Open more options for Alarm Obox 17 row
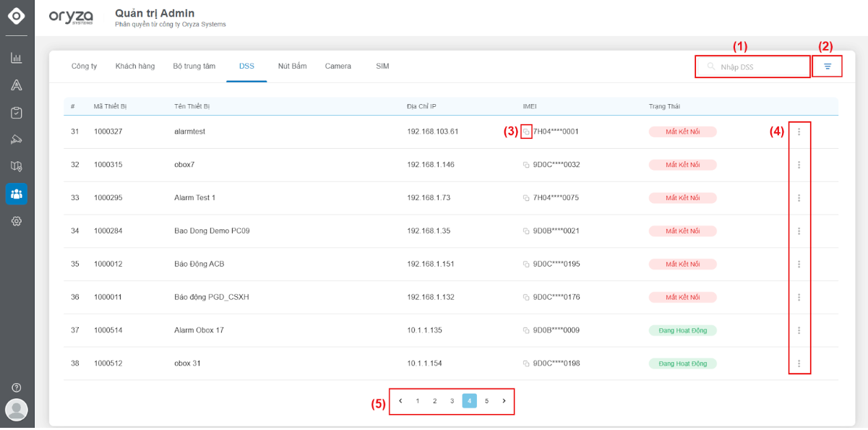Image resolution: width=868 pixels, height=430 pixels. [x=799, y=330]
